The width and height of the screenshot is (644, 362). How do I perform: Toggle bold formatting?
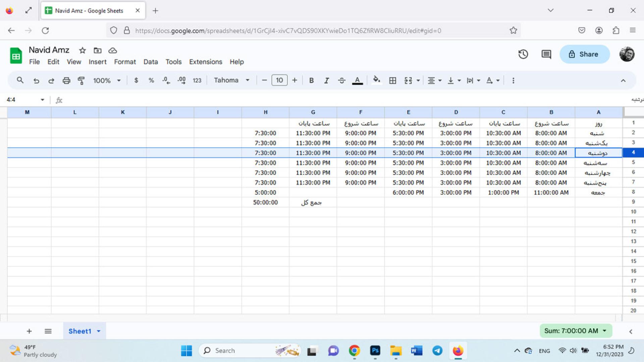coord(311,80)
